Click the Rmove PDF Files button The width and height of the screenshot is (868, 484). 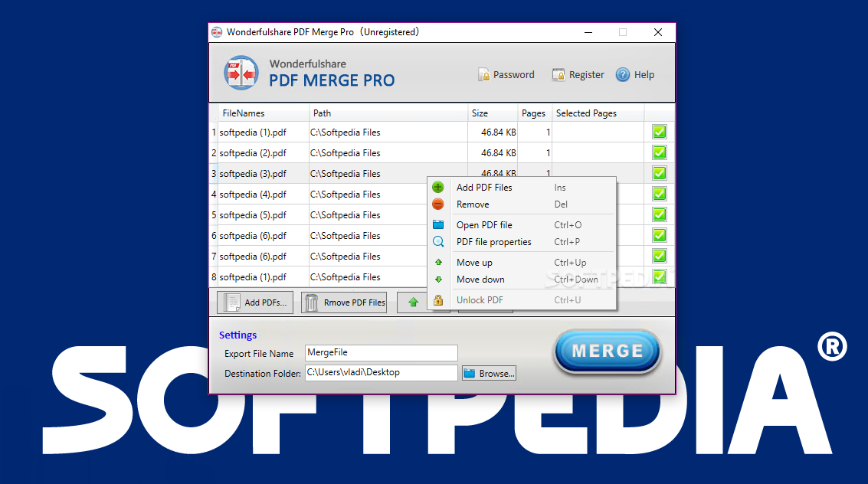coord(344,302)
